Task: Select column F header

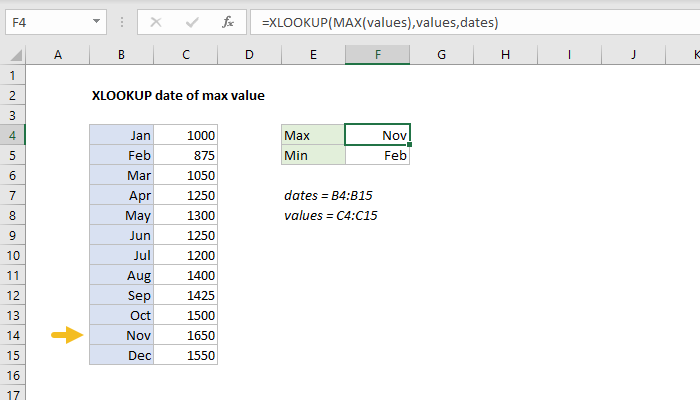Action: (x=377, y=55)
